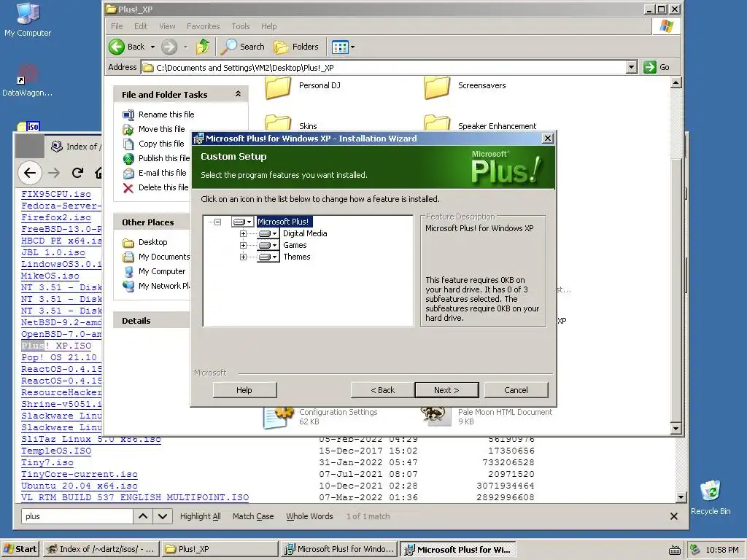Open the Favorites menu in Explorer
This screenshot has height=560, width=747.
(203, 26)
